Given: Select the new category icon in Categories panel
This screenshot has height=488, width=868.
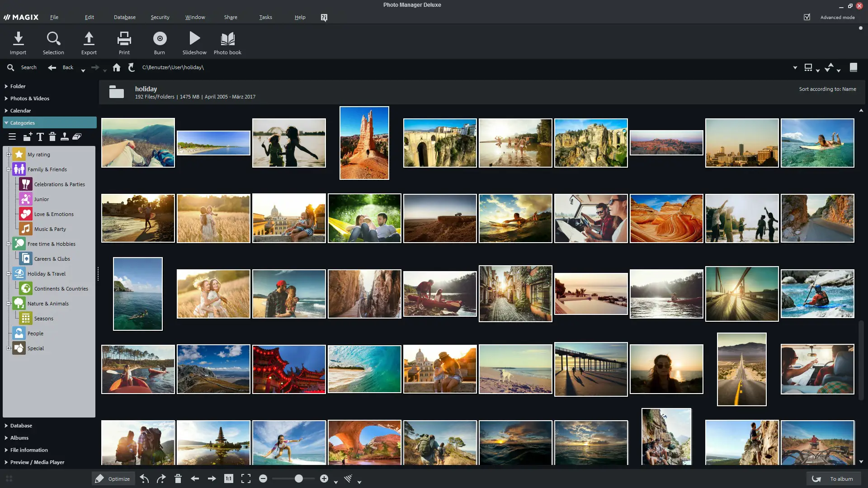Looking at the screenshot, I should tap(27, 136).
